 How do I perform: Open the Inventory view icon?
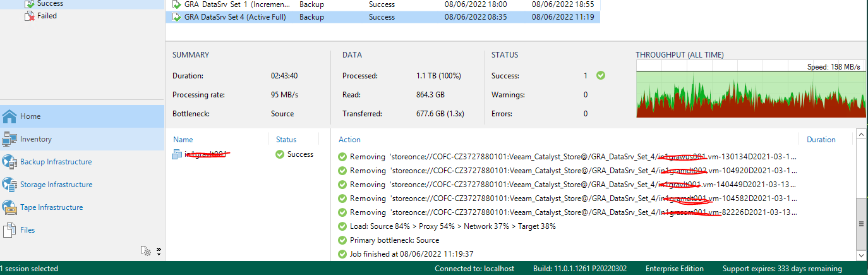point(9,139)
